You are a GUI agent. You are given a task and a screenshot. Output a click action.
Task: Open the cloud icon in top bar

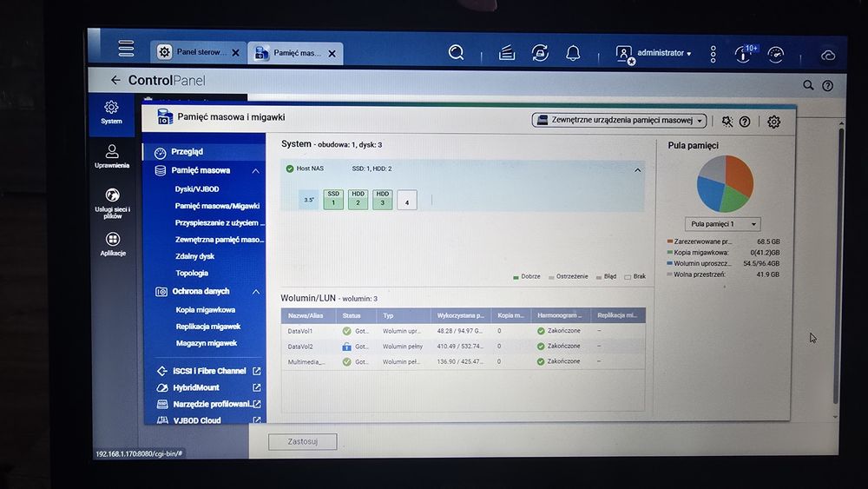827,56
